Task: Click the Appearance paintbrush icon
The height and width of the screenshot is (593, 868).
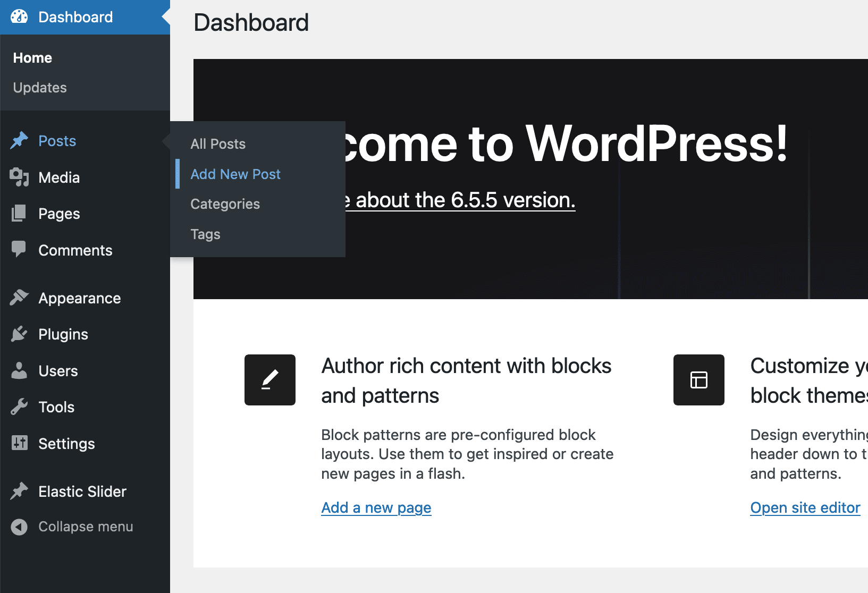Action: [x=19, y=298]
